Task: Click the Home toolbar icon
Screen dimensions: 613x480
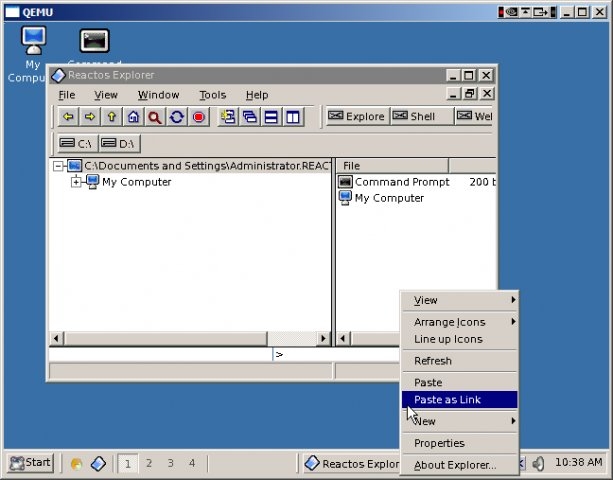Action: [133, 116]
